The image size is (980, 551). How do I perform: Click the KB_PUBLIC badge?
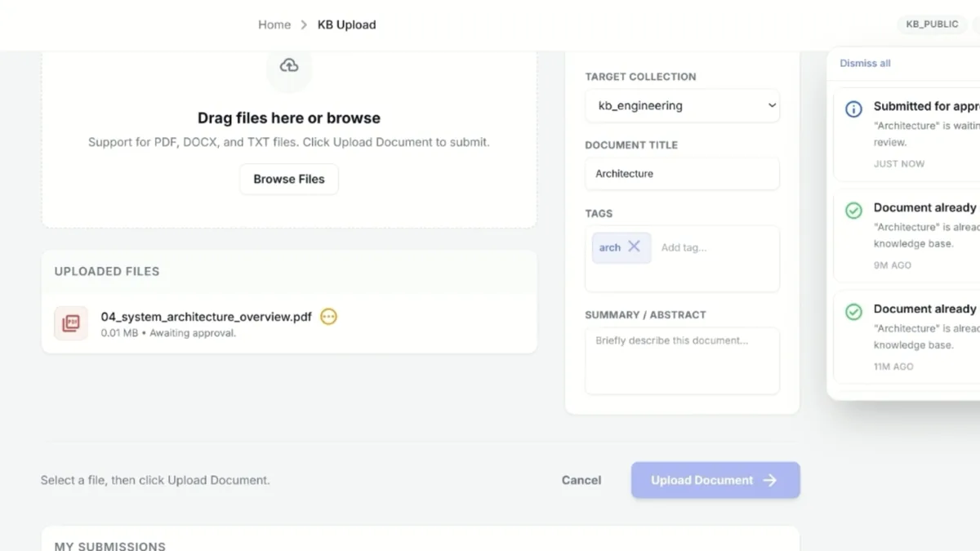coord(932,24)
